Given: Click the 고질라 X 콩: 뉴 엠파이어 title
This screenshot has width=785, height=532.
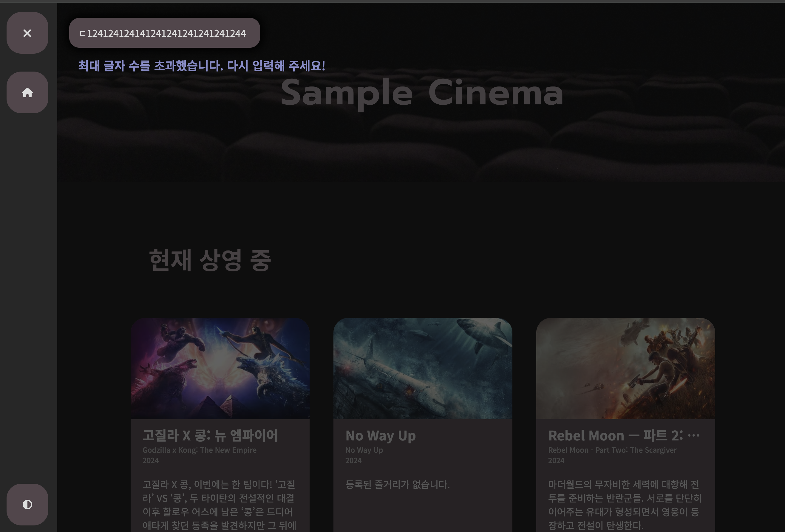Looking at the screenshot, I should point(210,435).
